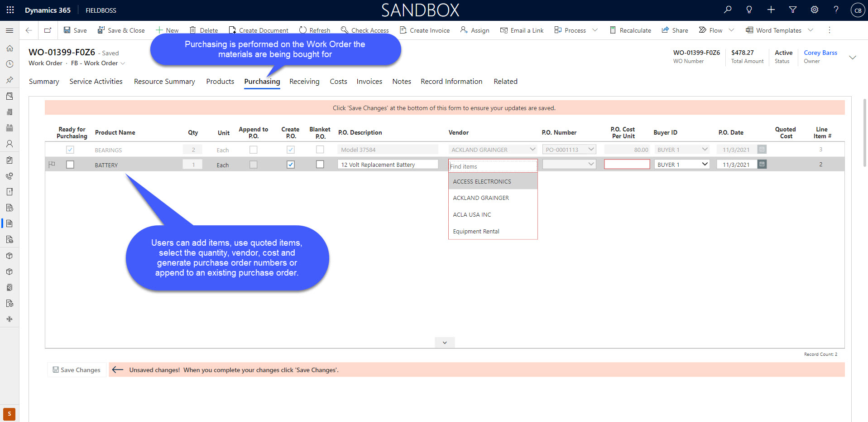
Task: Switch to the Service Activities tab
Action: pos(96,82)
